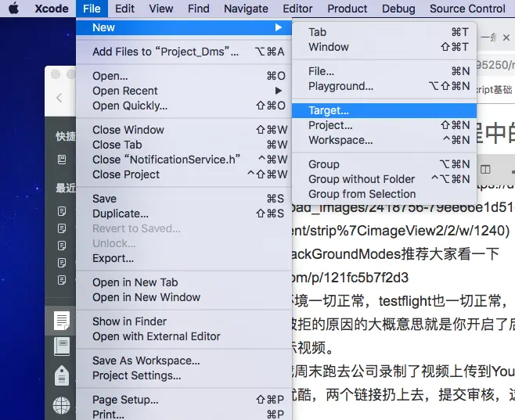
Task: Select Group from Selection
Action: coord(384,194)
